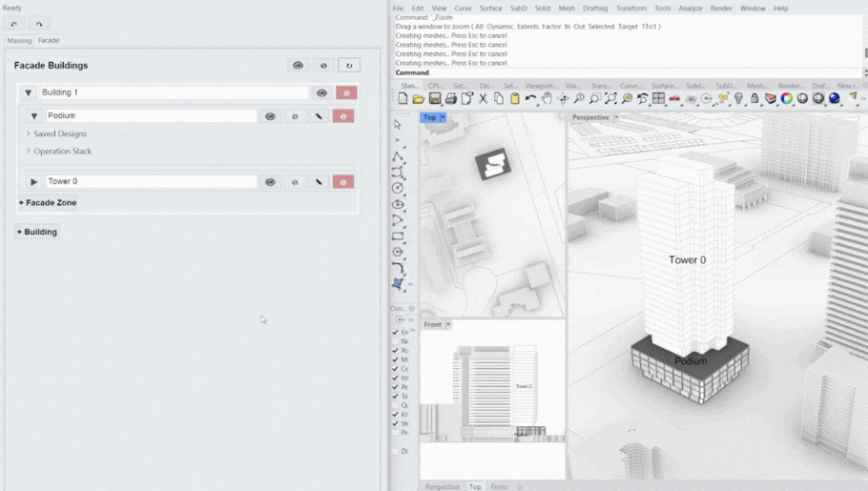The height and width of the screenshot is (491, 868).
Task: Click the undo arrow in Facade panel
Action: pyautogui.click(x=14, y=24)
